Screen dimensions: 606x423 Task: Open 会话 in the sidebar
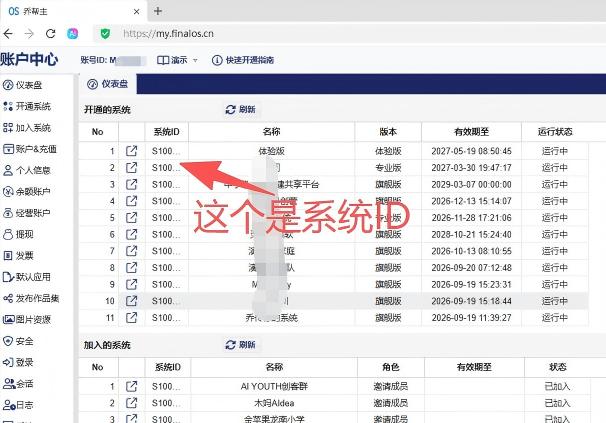click(18, 384)
